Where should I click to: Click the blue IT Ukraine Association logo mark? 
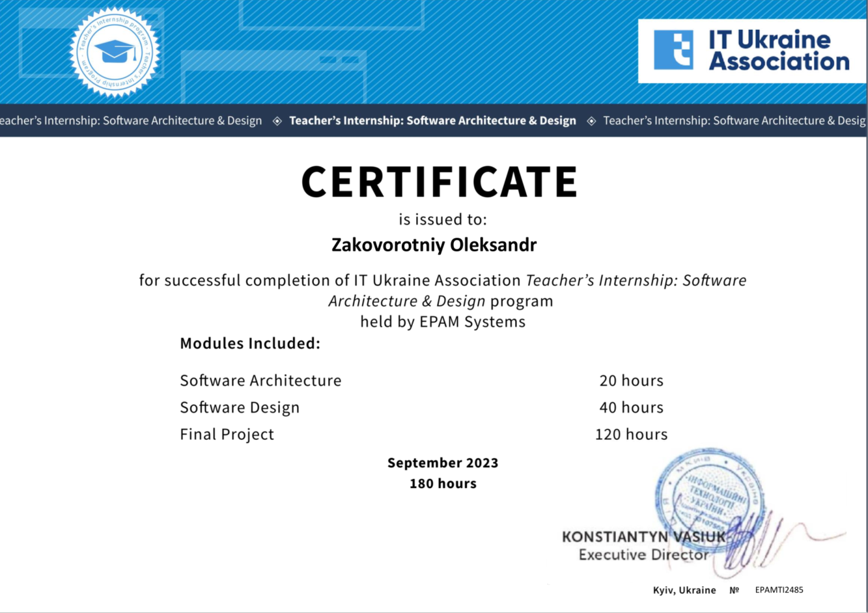pyautogui.click(x=673, y=50)
